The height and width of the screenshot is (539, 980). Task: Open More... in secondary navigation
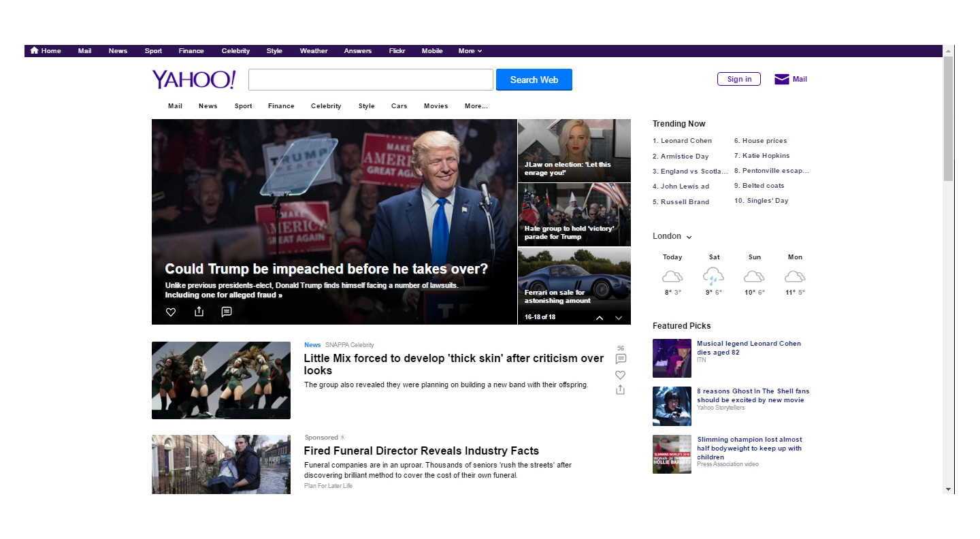click(476, 106)
